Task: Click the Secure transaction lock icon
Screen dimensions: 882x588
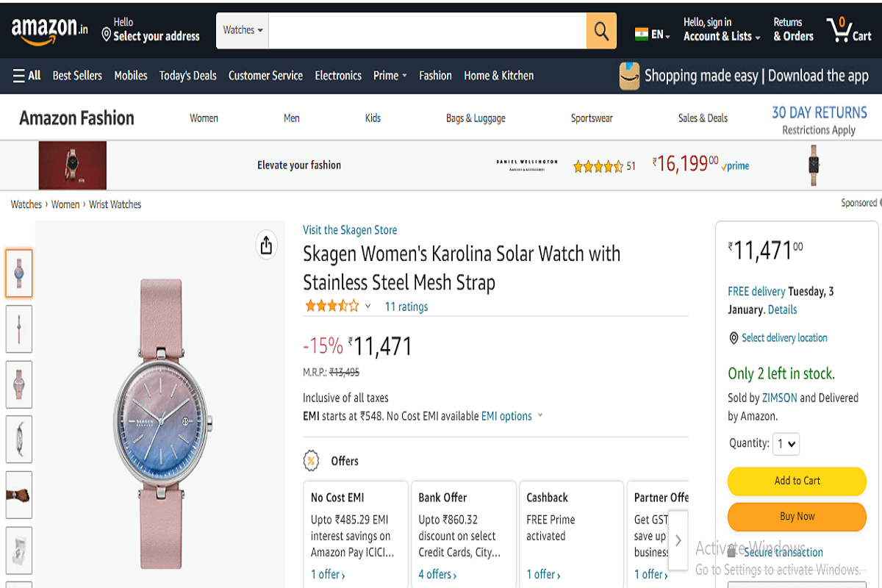Action: click(x=731, y=552)
